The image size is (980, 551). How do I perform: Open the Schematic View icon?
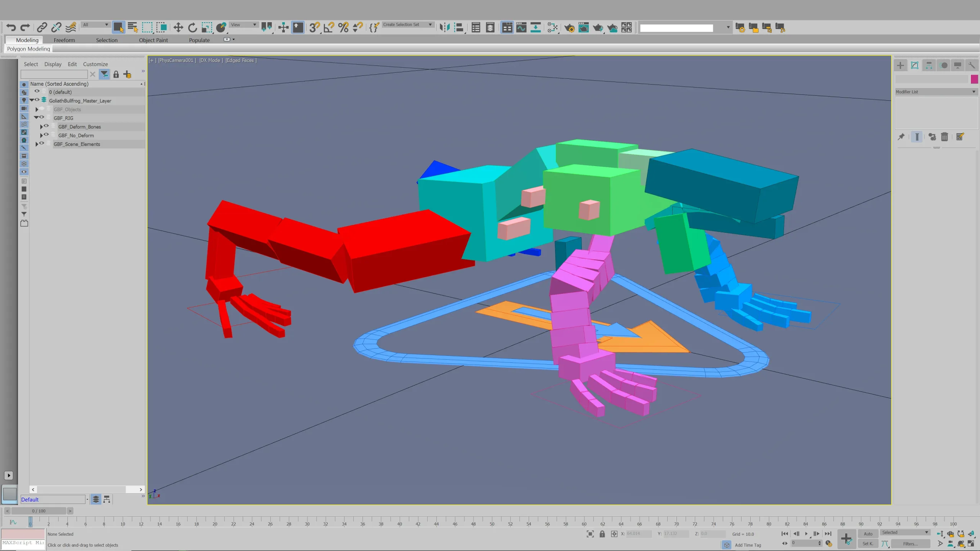tap(536, 28)
